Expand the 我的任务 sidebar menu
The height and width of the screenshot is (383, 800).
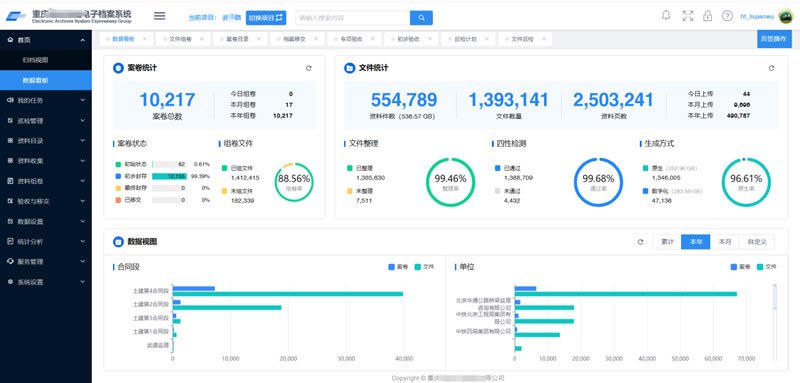[x=46, y=100]
